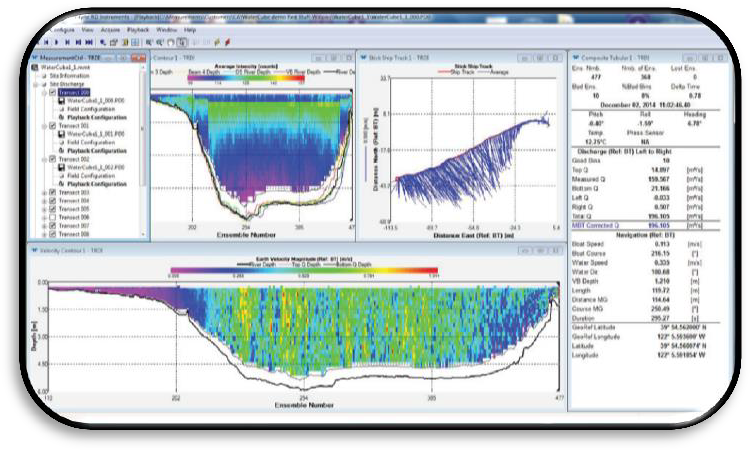
Task: Open Field Configuration under Transect 002
Action: click(91, 176)
